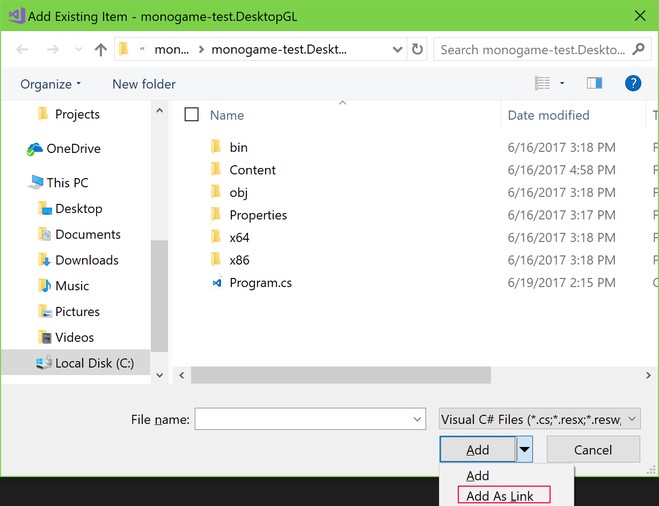The image size is (659, 506).
Task: Change view layout icon
Action: coord(542,83)
